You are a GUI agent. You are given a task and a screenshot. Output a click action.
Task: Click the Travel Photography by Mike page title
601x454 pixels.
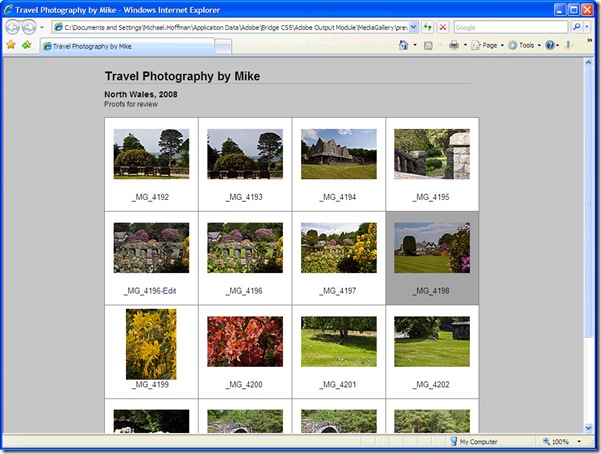(182, 76)
